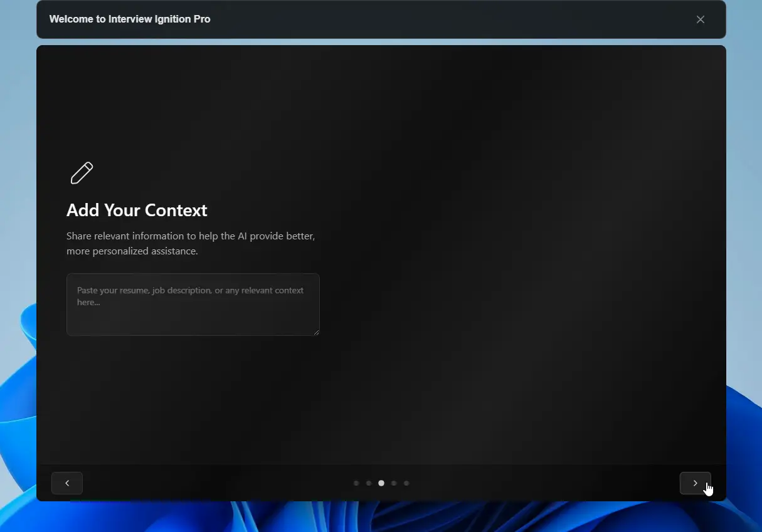
Task: Return to the previous onboarding slide
Action: 67,482
